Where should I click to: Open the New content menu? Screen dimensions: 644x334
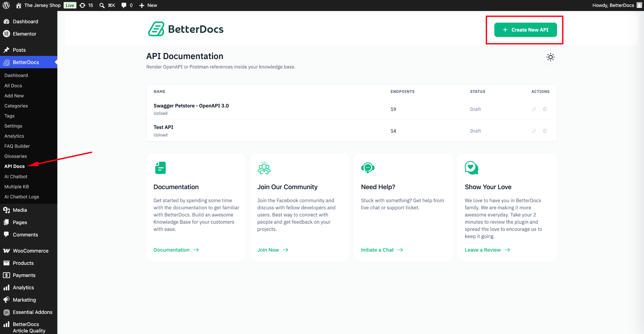(x=148, y=5)
